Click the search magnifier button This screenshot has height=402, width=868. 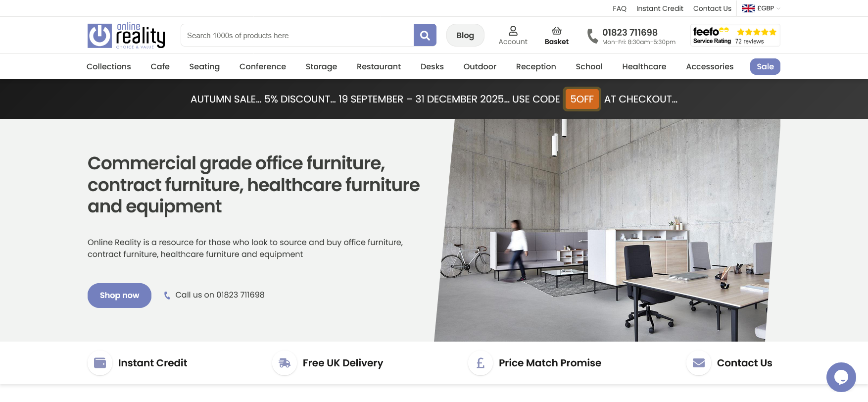[425, 35]
